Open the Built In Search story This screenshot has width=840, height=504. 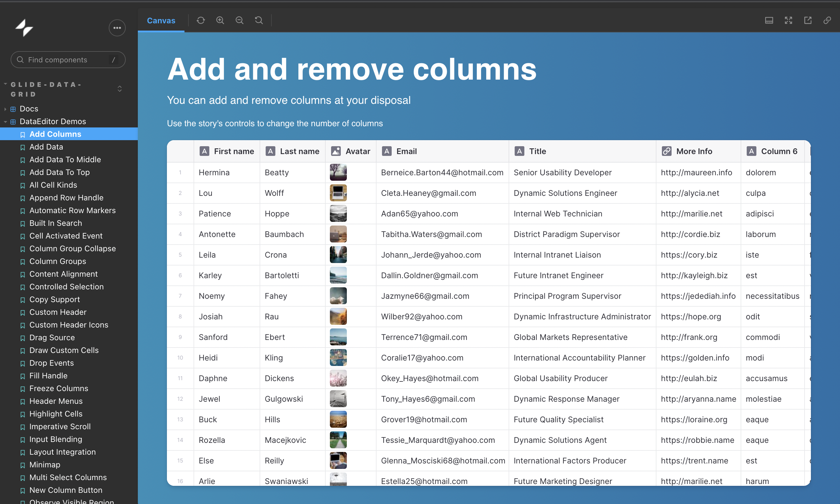pyautogui.click(x=56, y=223)
